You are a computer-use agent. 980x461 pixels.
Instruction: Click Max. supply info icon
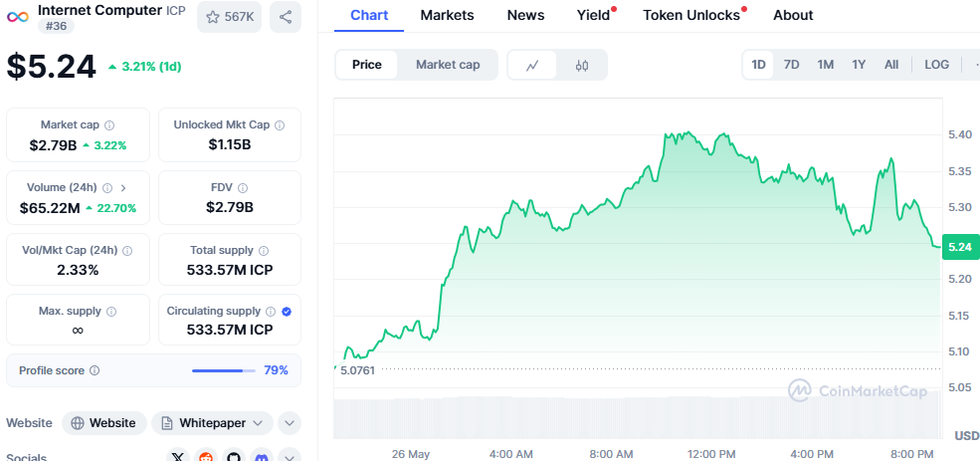tap(111, 311)
